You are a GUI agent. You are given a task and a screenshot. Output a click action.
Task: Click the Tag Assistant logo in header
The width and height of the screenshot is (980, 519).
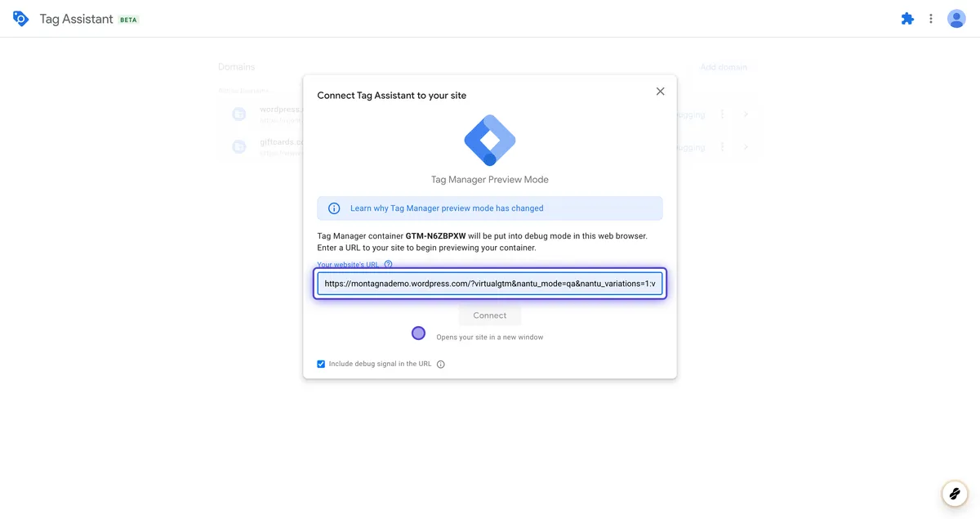pyautogui.click(x=21, y=18)
